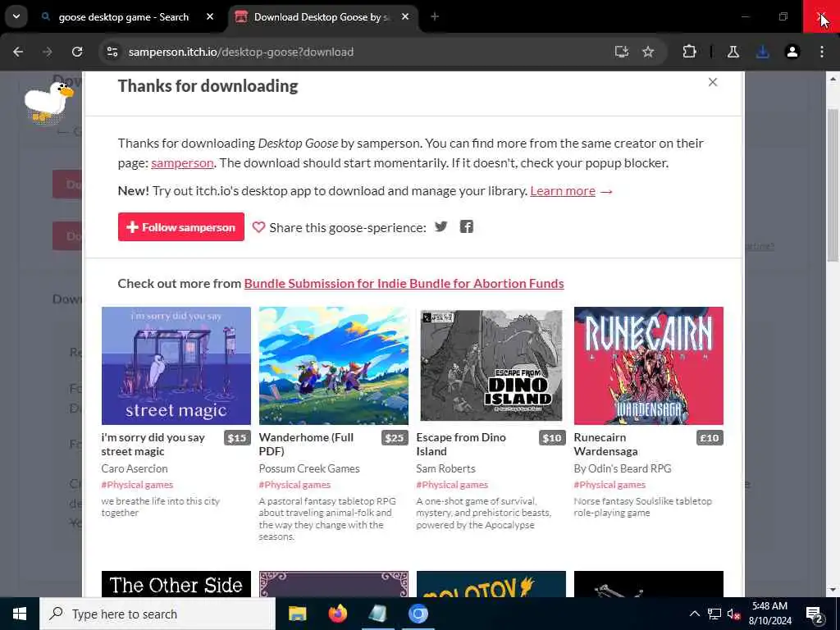Click the Learn more link
Image resolution: width=840 pixels, height=630 pixels.
[x=563, y=191]
